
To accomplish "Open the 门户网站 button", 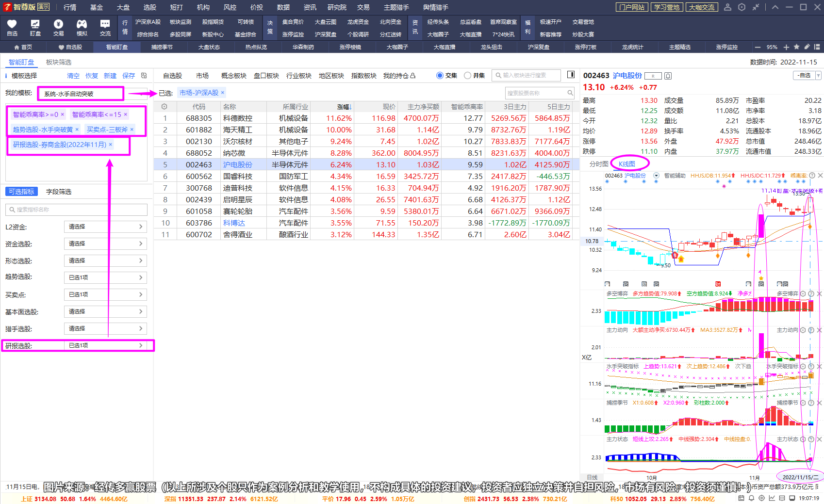I will click(x=632, y=7).
